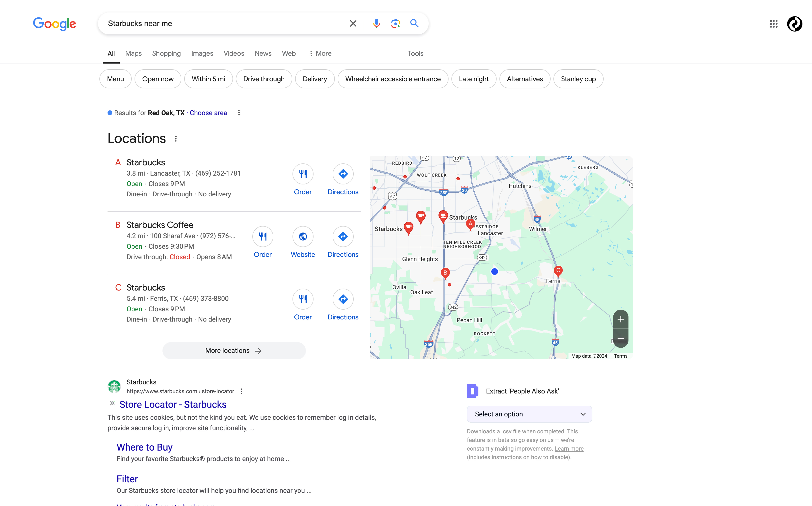812x506 pixels.
Task: Toggle the Late night filter chip
Action: coord(474,79)
